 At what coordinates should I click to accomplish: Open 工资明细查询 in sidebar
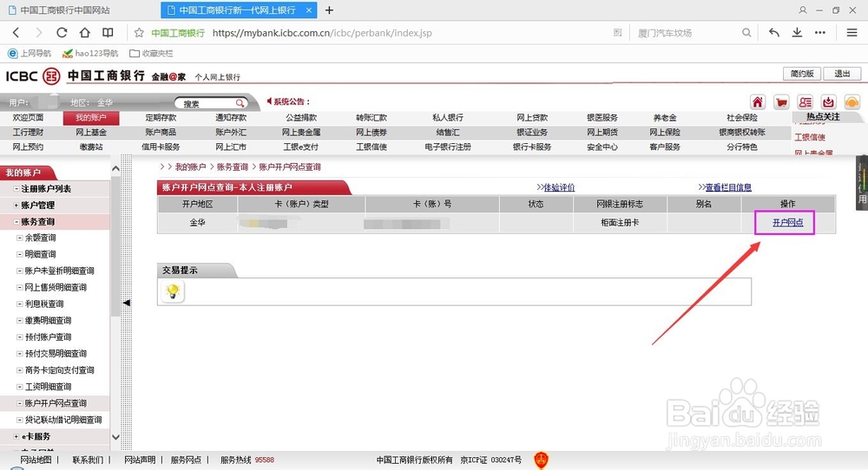pos(48,387)
